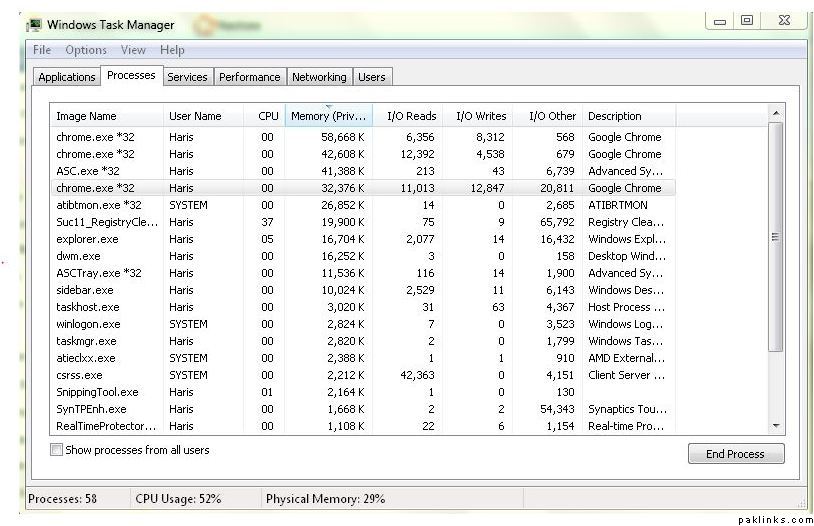Viewport: 814px width, 526px height.
Task: Sort list by Image Name header
Action: coord(86,116)
